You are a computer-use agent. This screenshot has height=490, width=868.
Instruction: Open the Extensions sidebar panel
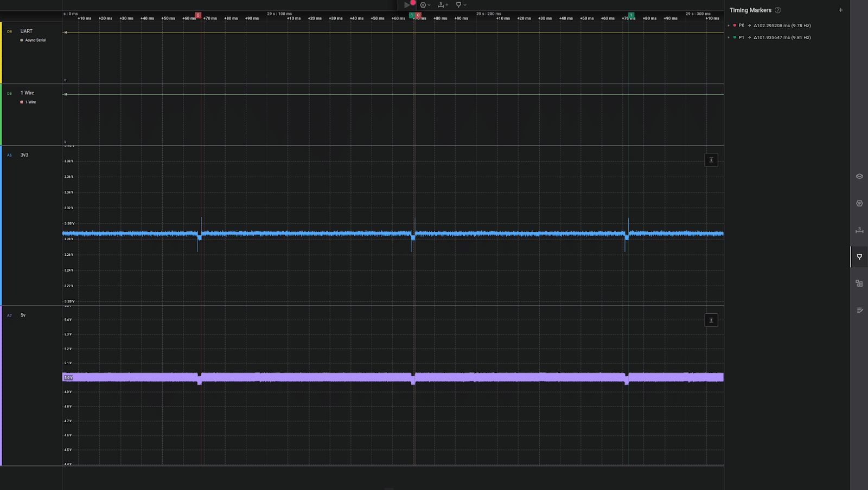point(859,283)
